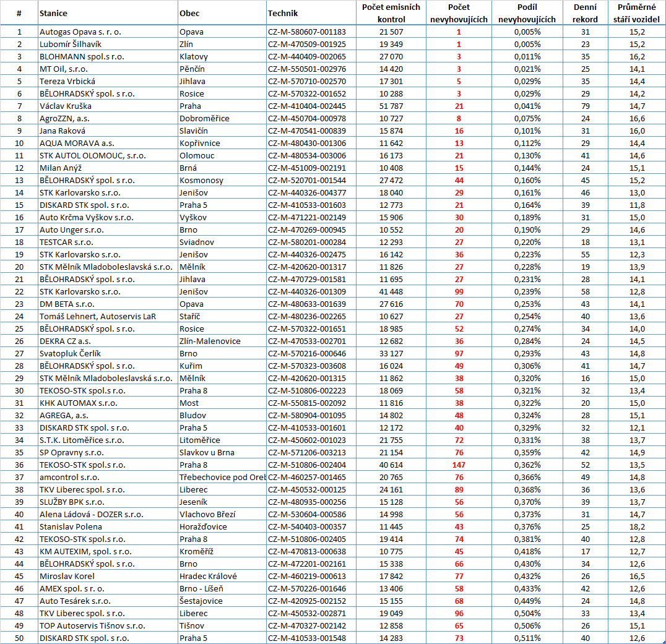Select cell 'Svatopluk Čerlík'

pos(108,353)
